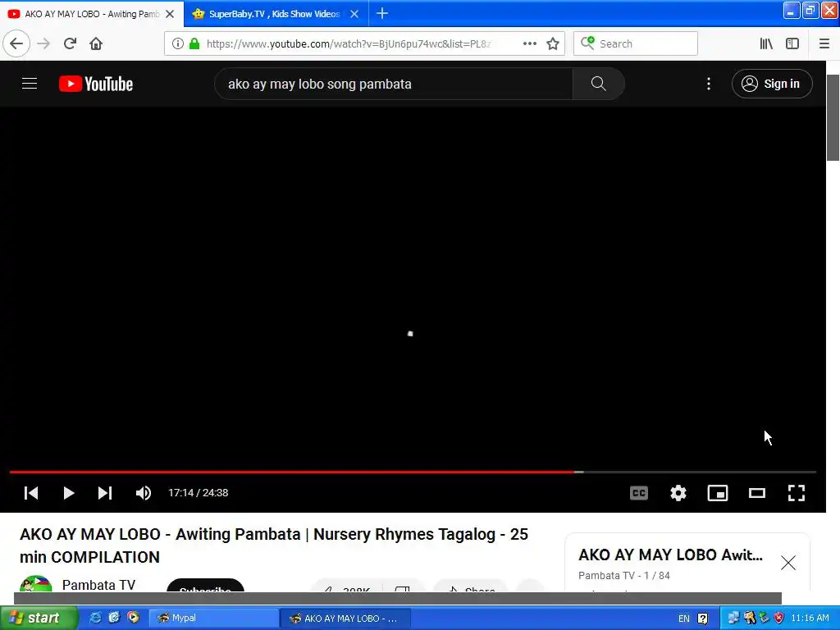Screen dimensions: 840x630
Task: Play the paused video
Action: pos(68,493)
